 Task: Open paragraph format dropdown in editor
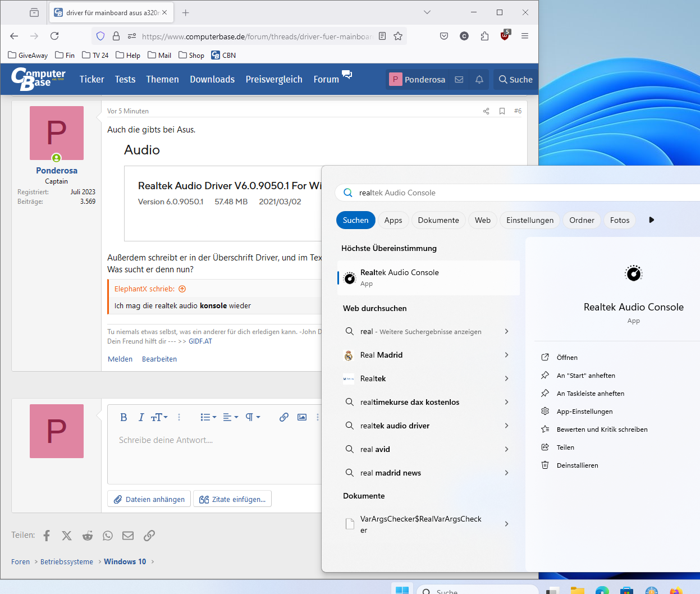253,417
